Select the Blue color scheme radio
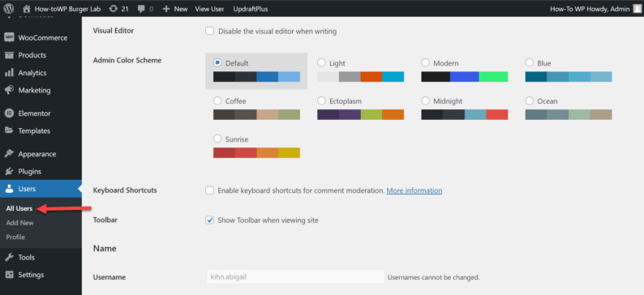 tap(530, 62)
